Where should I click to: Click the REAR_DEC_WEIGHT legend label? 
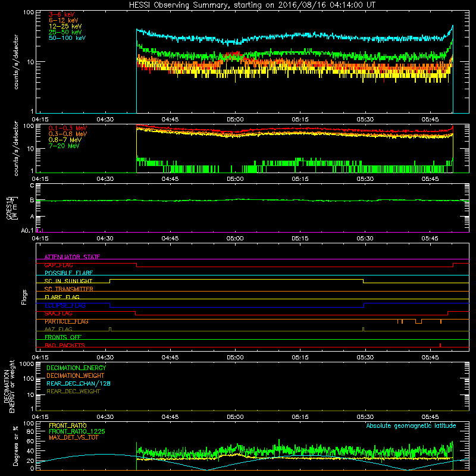click(x=73, y=392)
